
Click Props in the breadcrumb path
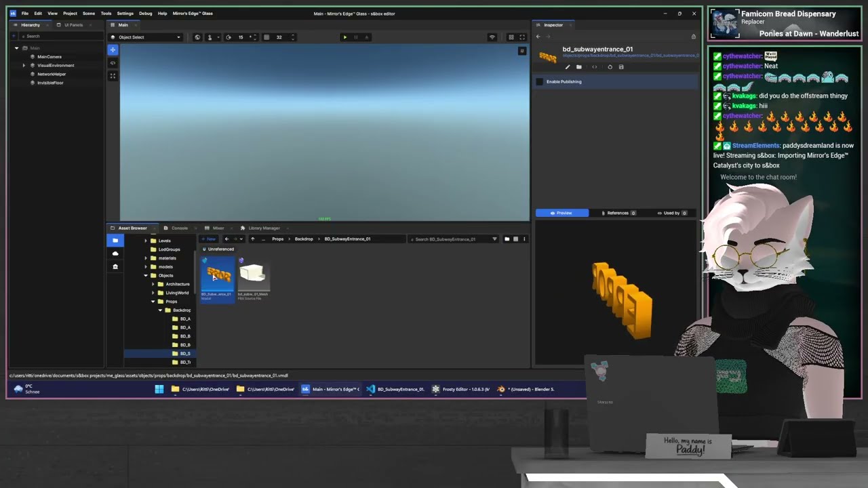278,239
